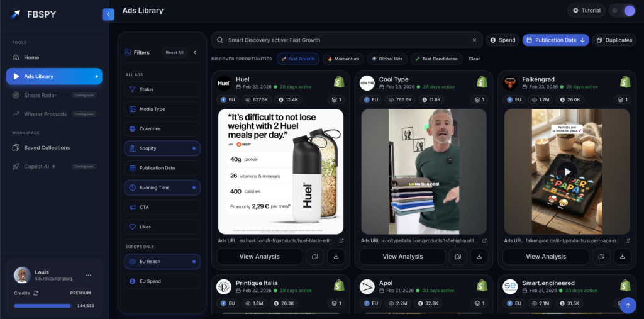Select Ads Library in the sidebar
The height and width of the screenshot is (319, 644).
pos(54,77)
